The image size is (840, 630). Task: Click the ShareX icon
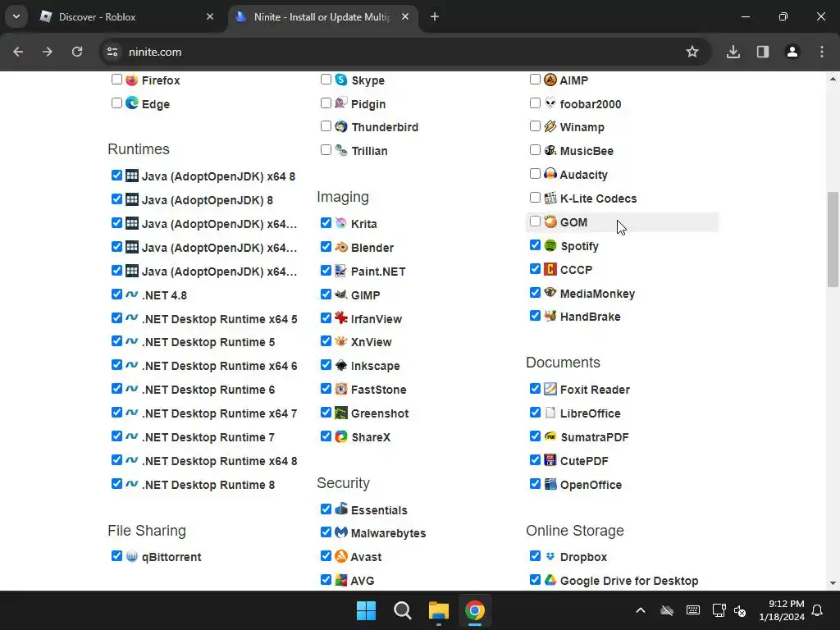[x=341, y=436]
